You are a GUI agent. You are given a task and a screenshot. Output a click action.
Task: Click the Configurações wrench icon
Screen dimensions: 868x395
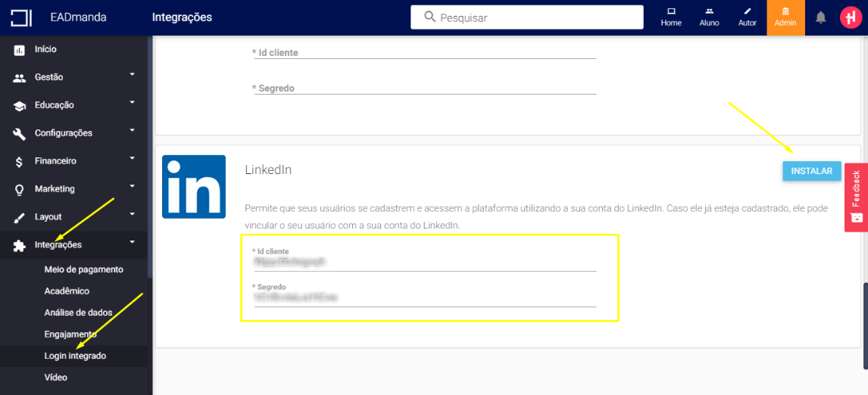pos(20,134)
